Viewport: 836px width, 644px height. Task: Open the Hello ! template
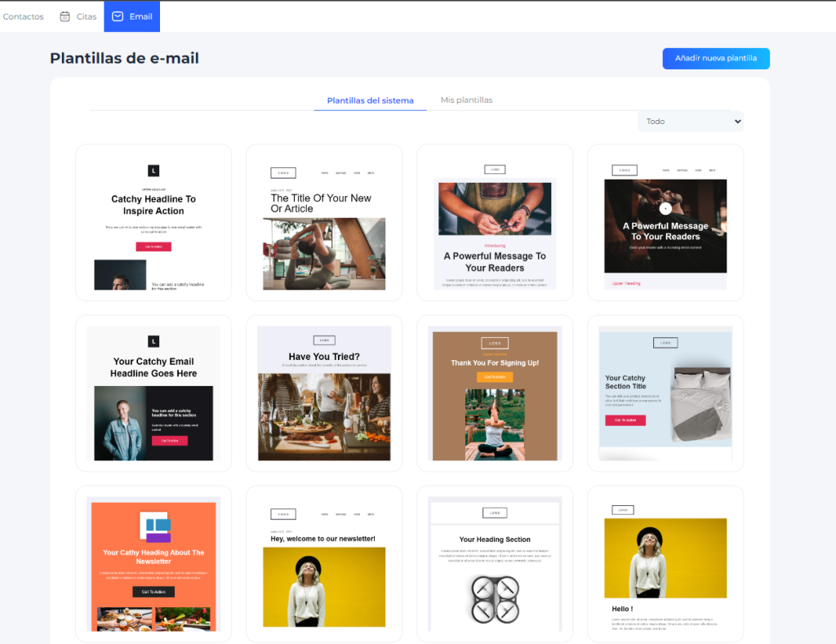coord(665,563)
